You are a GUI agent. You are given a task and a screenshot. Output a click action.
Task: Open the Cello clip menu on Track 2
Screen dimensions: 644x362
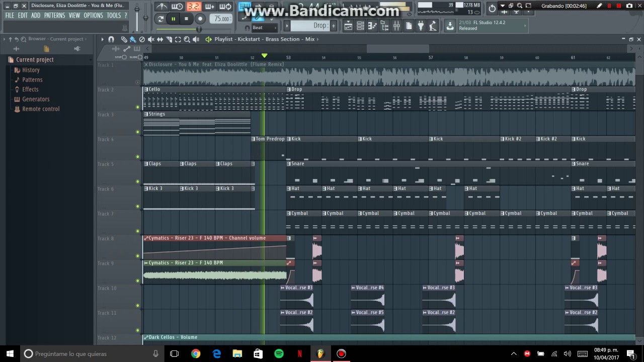146,89
